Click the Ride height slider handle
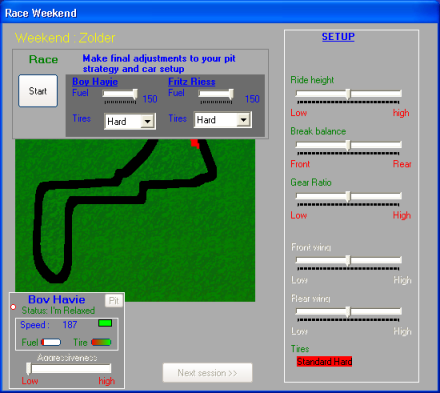Screen dimensions: 440x393 [348, 94]
